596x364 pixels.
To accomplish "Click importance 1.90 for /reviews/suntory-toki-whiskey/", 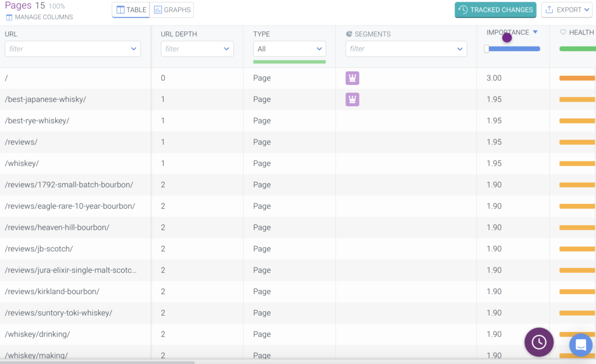I will pos(494,313).
